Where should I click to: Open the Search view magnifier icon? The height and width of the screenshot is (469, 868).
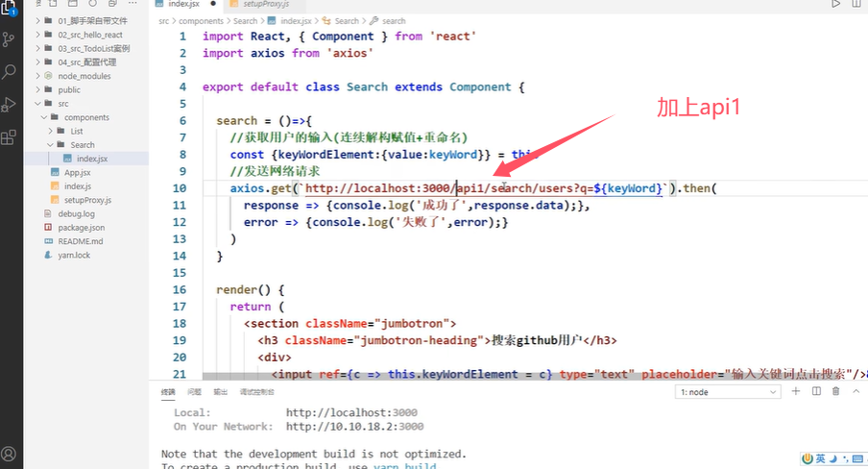(x=9, y=71)
